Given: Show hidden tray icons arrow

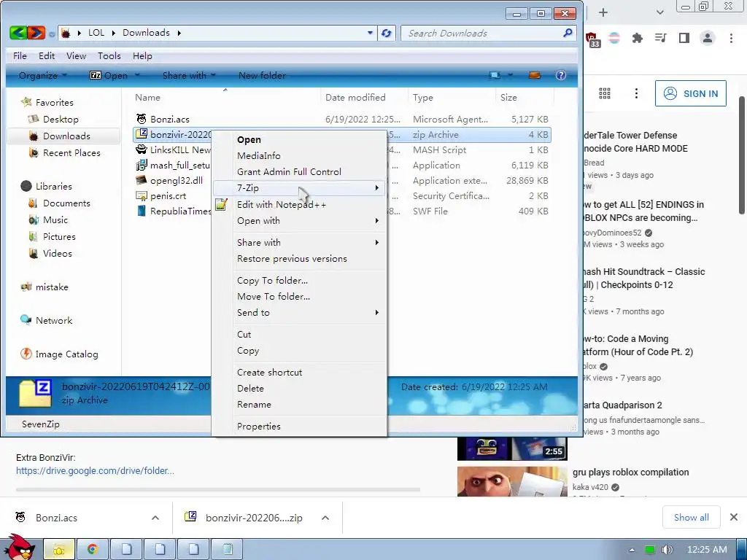Looking at the screenshot, I should point(632,550).
